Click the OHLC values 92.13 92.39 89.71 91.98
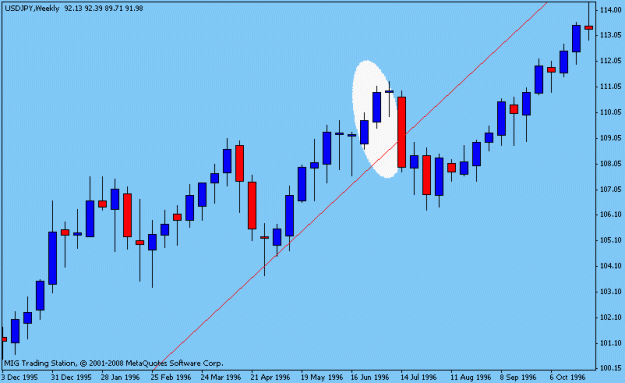The height and width of the screenshot is (383, 625). 104,8
